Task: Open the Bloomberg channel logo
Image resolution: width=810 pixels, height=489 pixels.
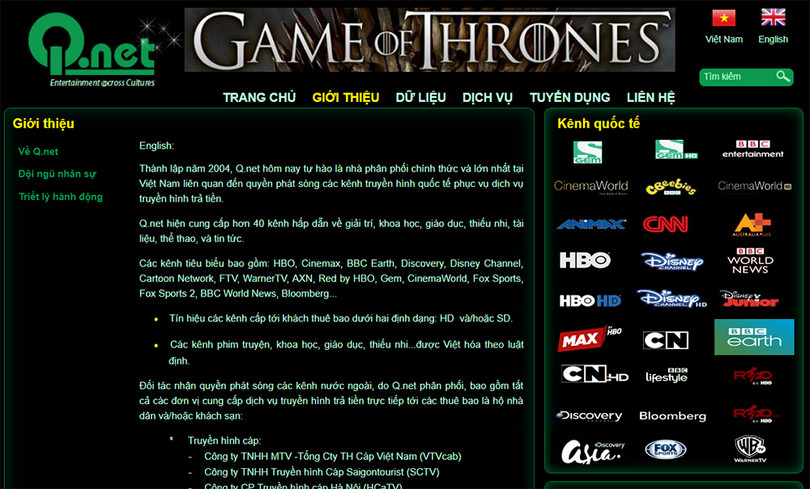Action: (672, 415)
